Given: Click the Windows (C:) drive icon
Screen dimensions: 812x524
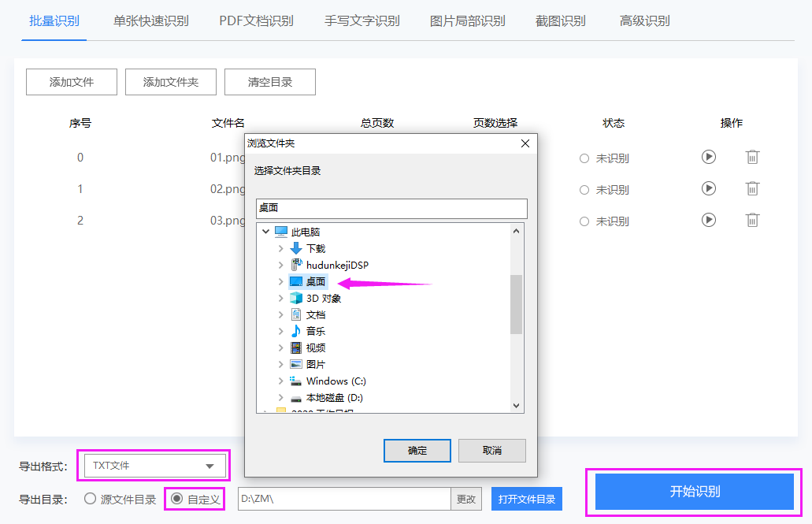Looking at the screenshot, I should click(x=295, y=381).
